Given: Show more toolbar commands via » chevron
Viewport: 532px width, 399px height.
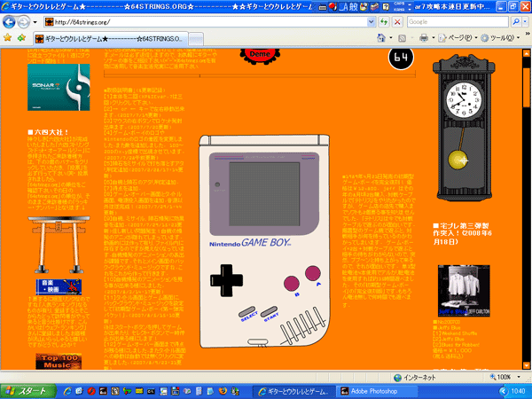Looking at the screenshot, I should point(528,34).
